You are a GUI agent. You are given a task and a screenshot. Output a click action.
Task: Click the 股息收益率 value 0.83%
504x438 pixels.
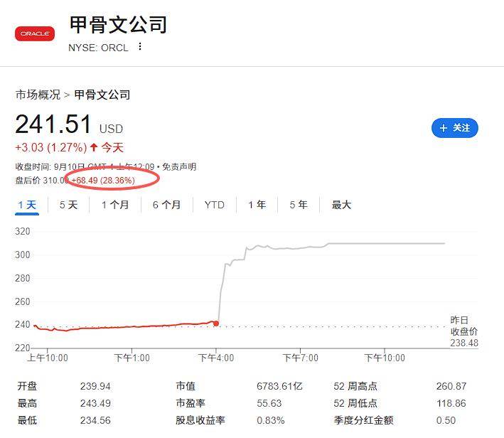(271, 420)
